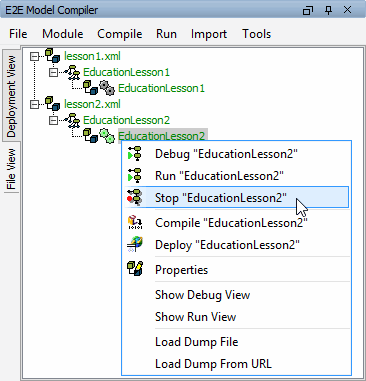This screenshot has height=381, width=366.
Task: Select the EducationLesson1 service leaf
Action: (162, 88)
